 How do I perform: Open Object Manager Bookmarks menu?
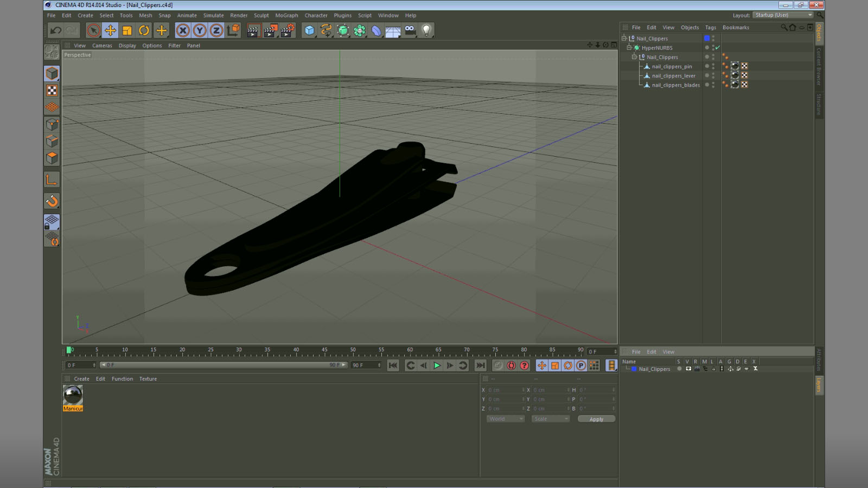pos(736,28)
